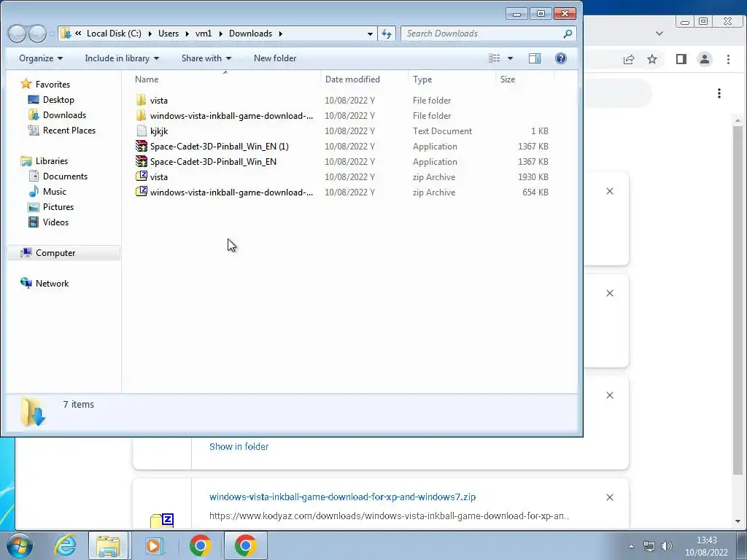This screenshot has width=747, height=560.
Task: Open Share with dropdown
Action: pos(206,58)
